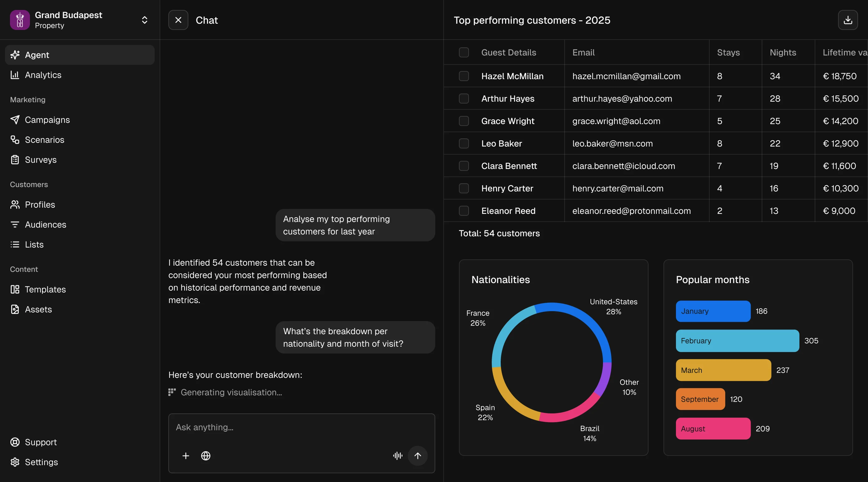The image size is (868, 482).
Task: Open the Analytics bar chart icon
Action: pos(15,75)
